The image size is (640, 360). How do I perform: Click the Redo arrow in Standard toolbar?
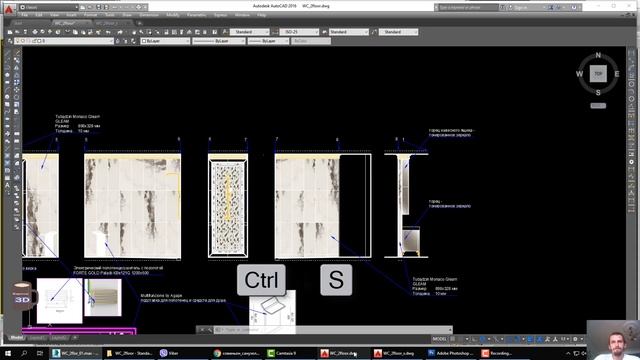(x=120, y=32)
